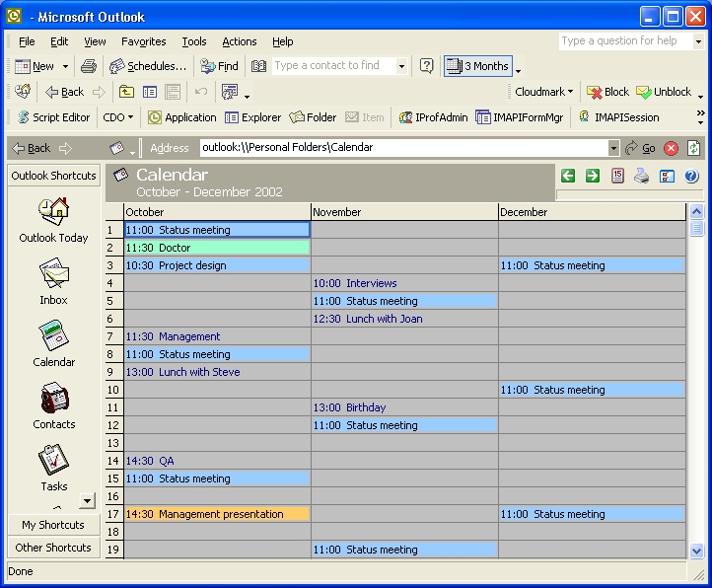This screenshot has width=712, height=588.
Task: Click green previous-period arrow in calendar header
Action: [568, 176]
